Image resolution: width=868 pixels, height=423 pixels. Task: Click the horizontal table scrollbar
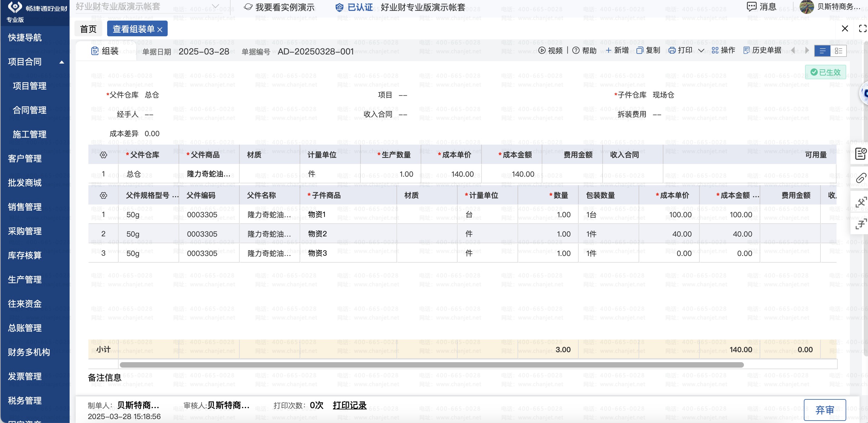coord(431,365)
